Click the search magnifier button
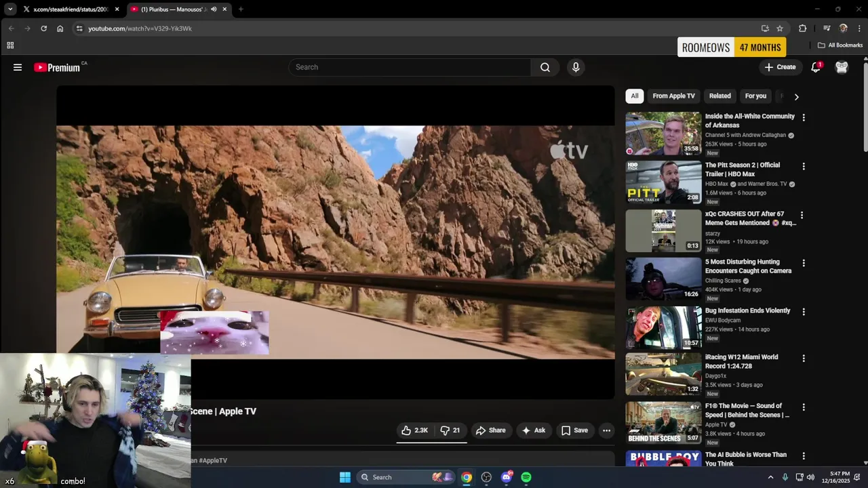Screen dimensions: 868x488 click(545, 67)
